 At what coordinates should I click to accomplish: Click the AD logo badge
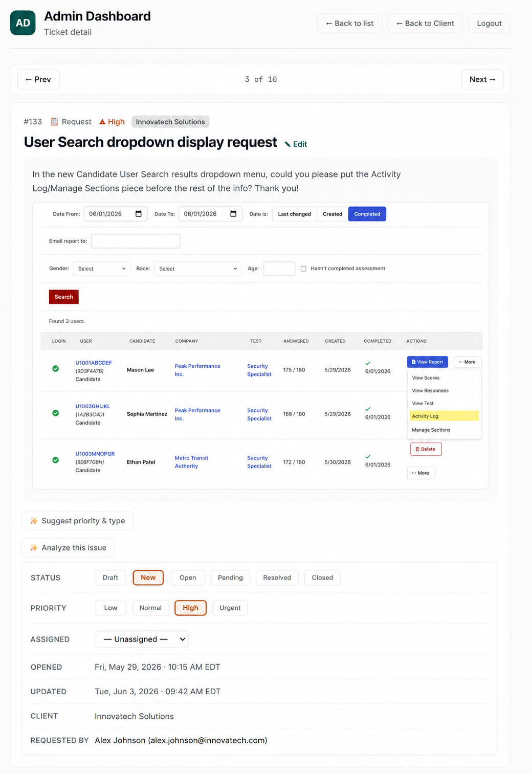23,23
